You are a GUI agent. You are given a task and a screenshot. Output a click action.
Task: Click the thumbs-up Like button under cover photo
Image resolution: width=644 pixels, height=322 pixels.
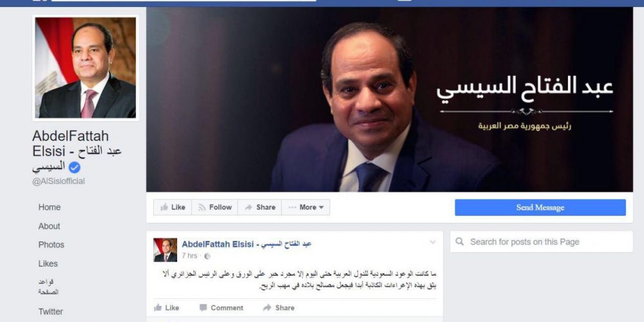173,207
